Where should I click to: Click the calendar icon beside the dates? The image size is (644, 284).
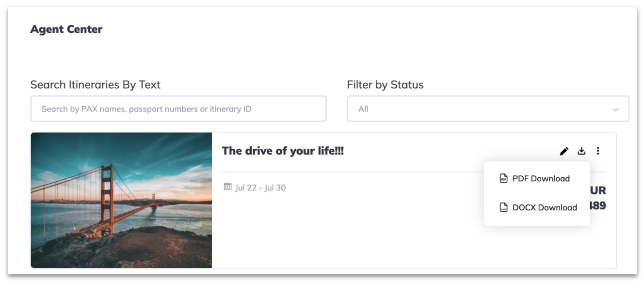pyautogui.click(x=227, y=187)
